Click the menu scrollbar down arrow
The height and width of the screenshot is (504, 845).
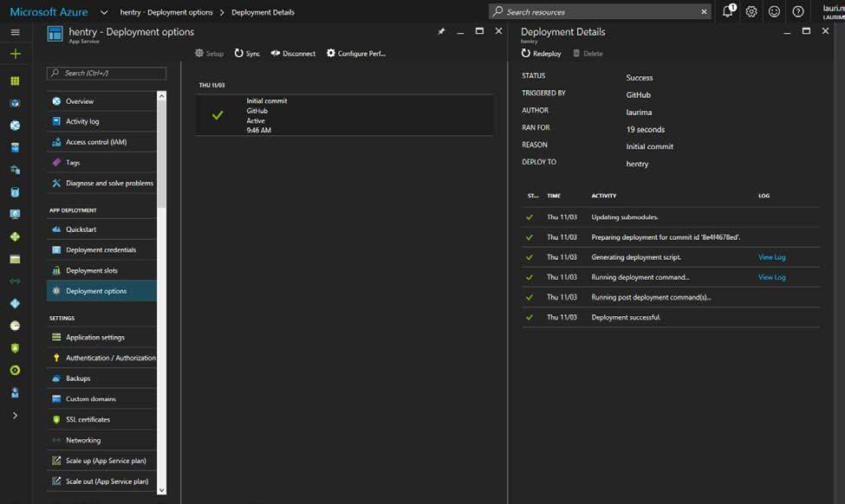(162, 490)
